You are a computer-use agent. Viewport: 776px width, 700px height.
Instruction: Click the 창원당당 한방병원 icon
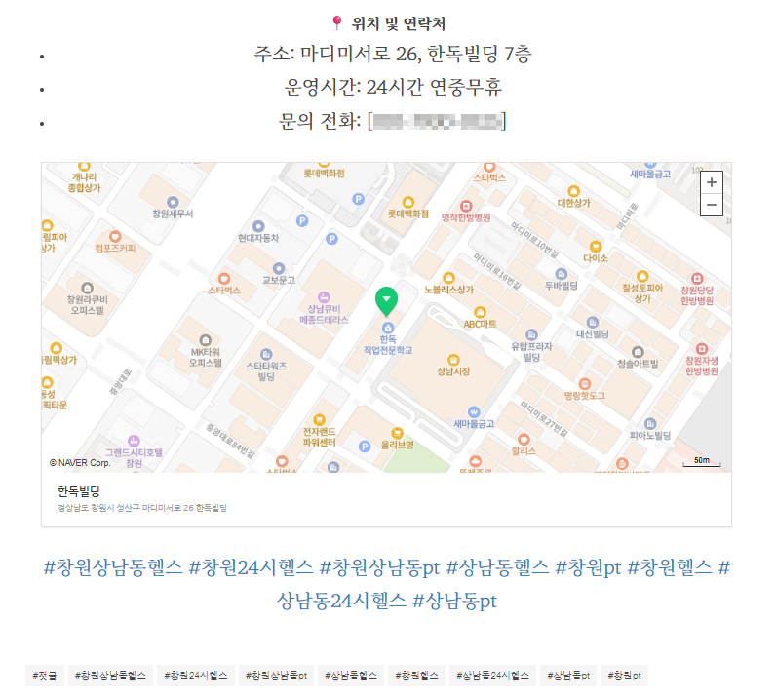tap(697, 278)
